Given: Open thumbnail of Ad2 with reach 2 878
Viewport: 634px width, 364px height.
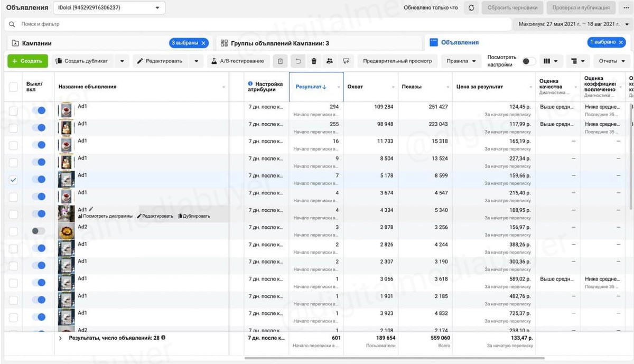Looking at the screenshot, I should [66, 231].
